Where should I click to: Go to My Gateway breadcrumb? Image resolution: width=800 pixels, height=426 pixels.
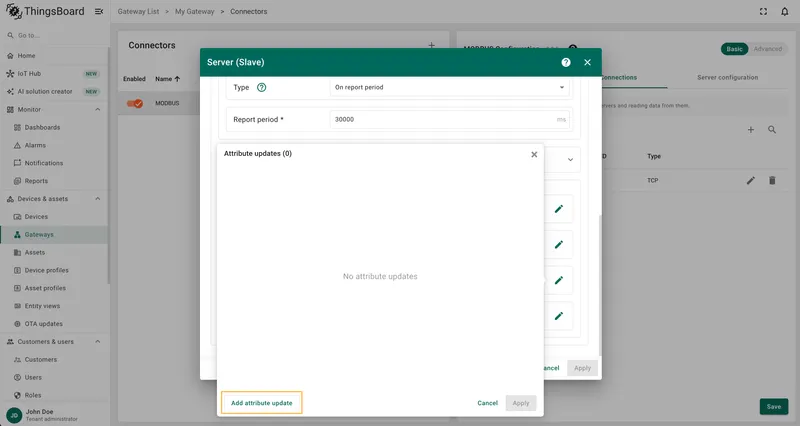[194, 11]
